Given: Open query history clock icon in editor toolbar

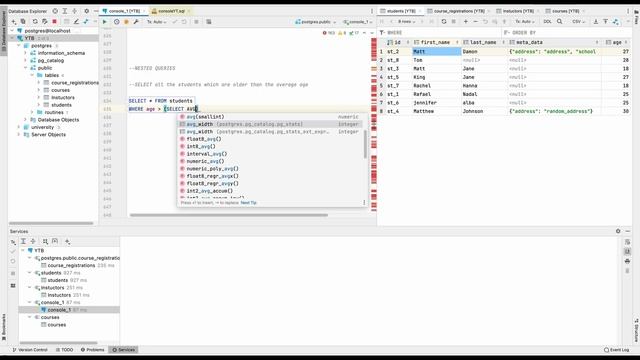Looking at the screenshot, I should (117, 22).
